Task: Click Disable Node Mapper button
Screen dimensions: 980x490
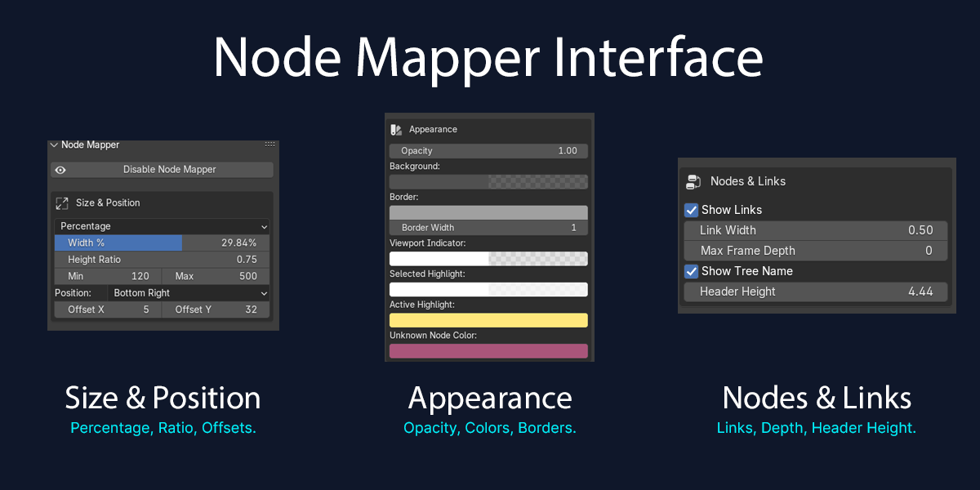Action: click(162, 170)
